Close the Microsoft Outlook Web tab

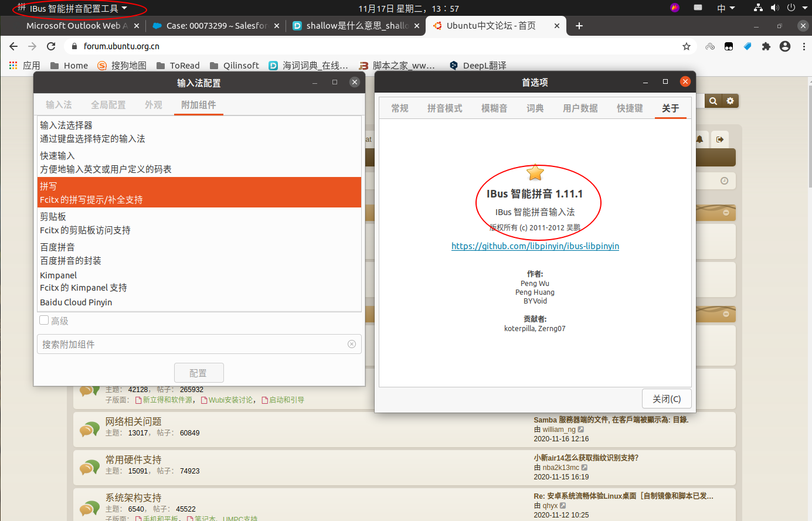(137, 26)
